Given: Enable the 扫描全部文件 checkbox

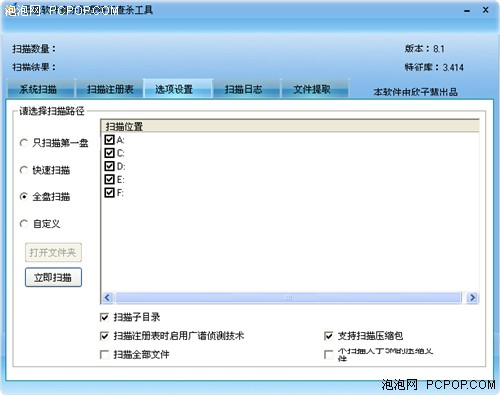Looking at the screenshot, I should pos(104,354).
